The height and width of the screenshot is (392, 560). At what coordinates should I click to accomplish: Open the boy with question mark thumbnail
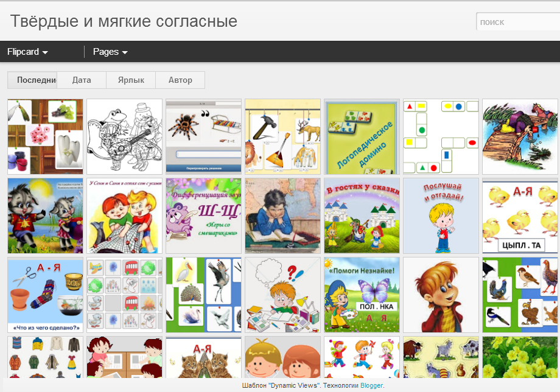pyautogui.click(x=283, y=295)
